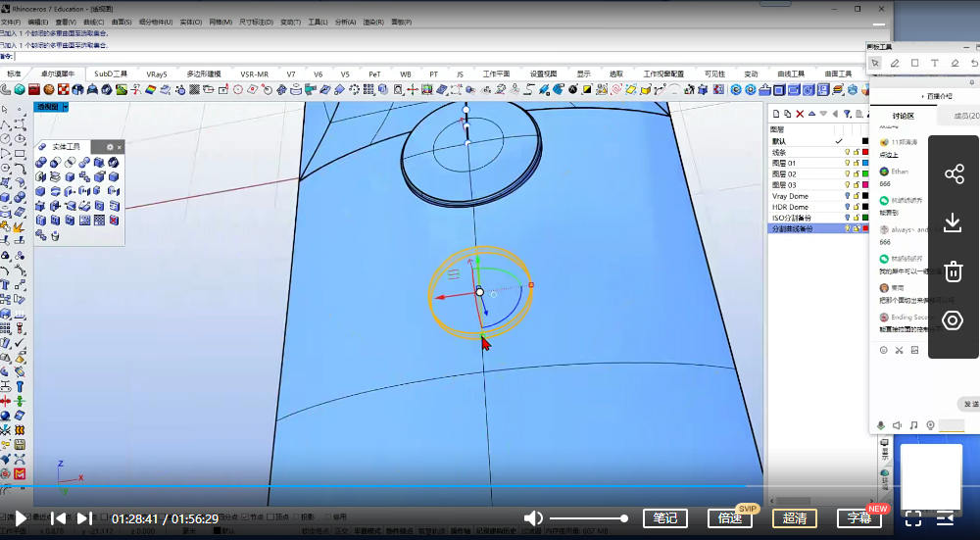Toggle visibility bulb of 线条 layer

pos(847,153)
